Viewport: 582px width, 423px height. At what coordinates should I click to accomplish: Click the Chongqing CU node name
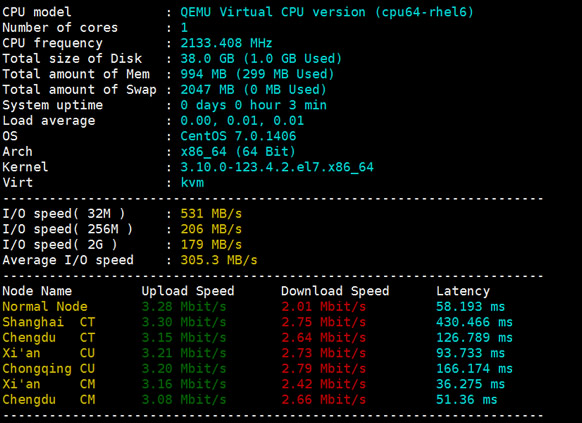tap(49, 369)
